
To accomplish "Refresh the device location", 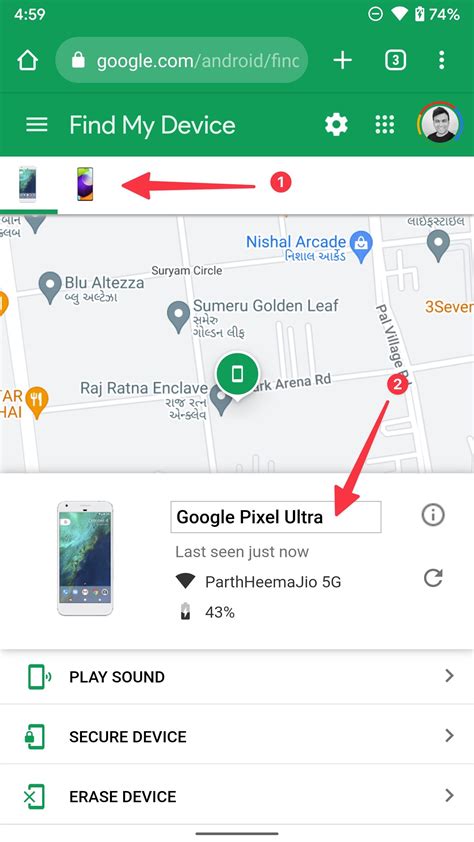I will 433,578.
